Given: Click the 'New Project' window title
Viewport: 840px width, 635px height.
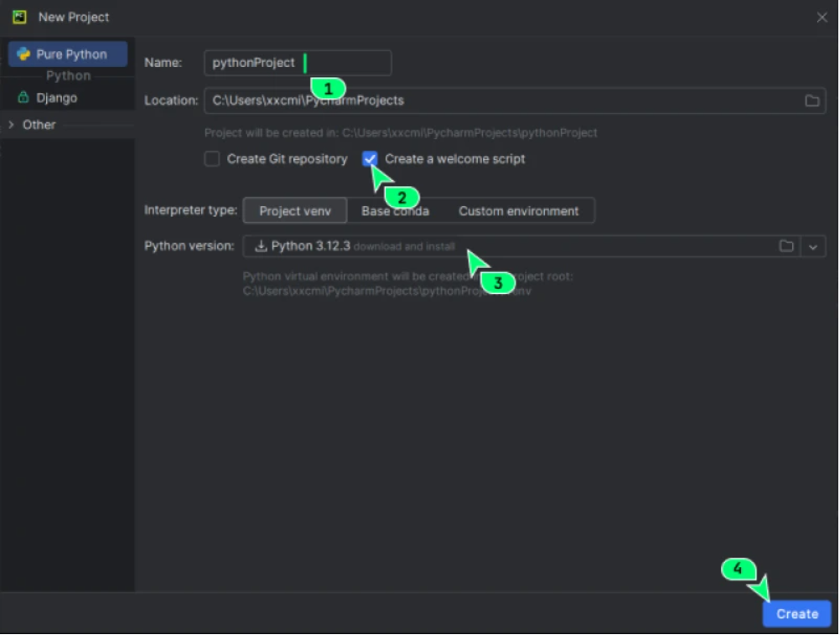Looking at the screenshot, I should (74, 17).
